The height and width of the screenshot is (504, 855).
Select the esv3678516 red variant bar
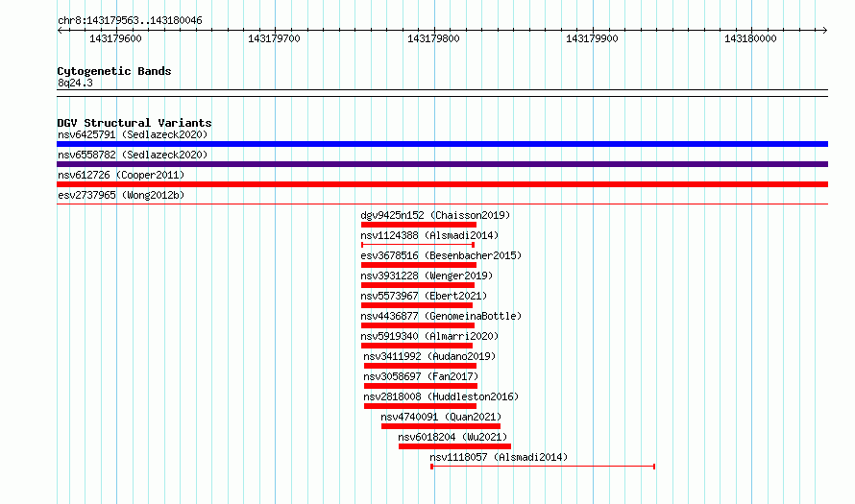point(418,265)
